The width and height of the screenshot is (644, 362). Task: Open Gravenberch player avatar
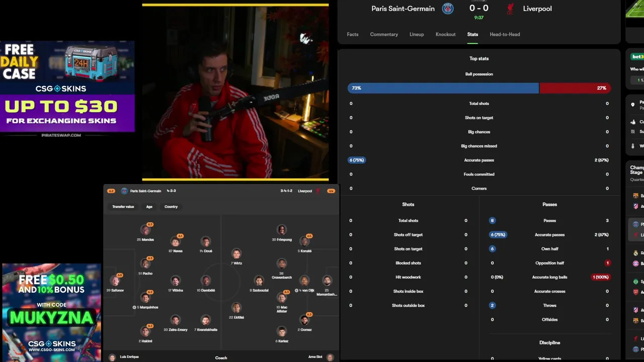point(282,264)
